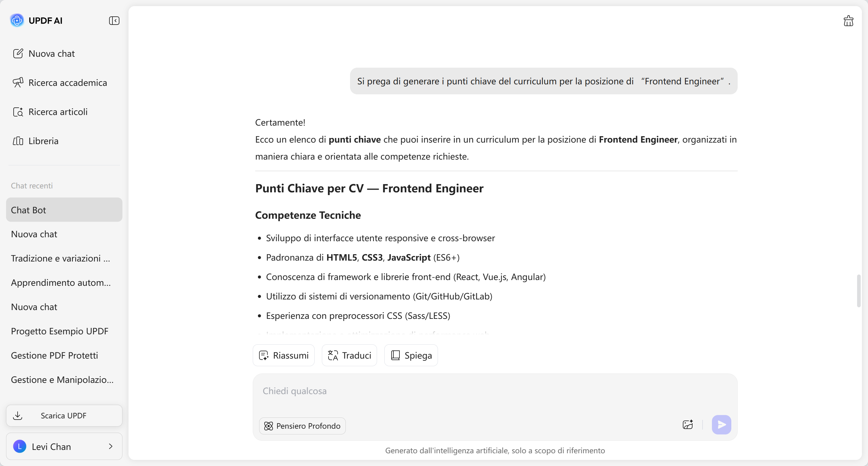Open the Gestione PDF Protetti chat
The width and height of the screenshot is (868, 466).
54,355
